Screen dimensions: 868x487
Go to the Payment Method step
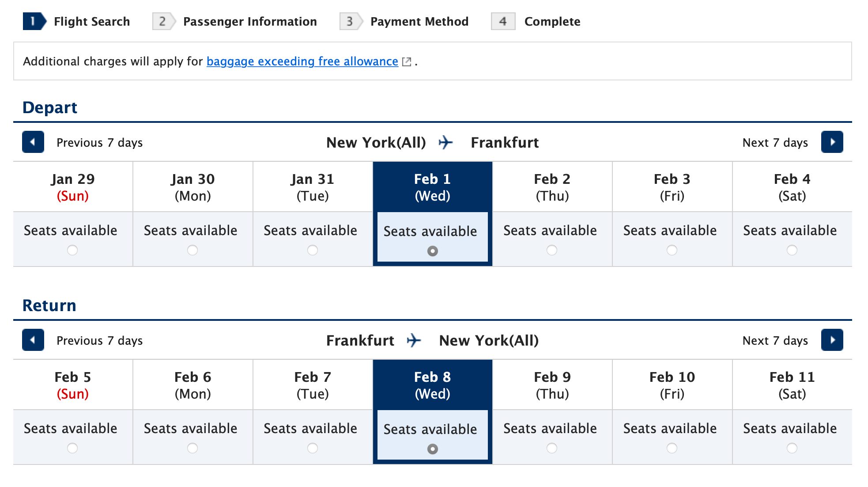pos(419,21)
